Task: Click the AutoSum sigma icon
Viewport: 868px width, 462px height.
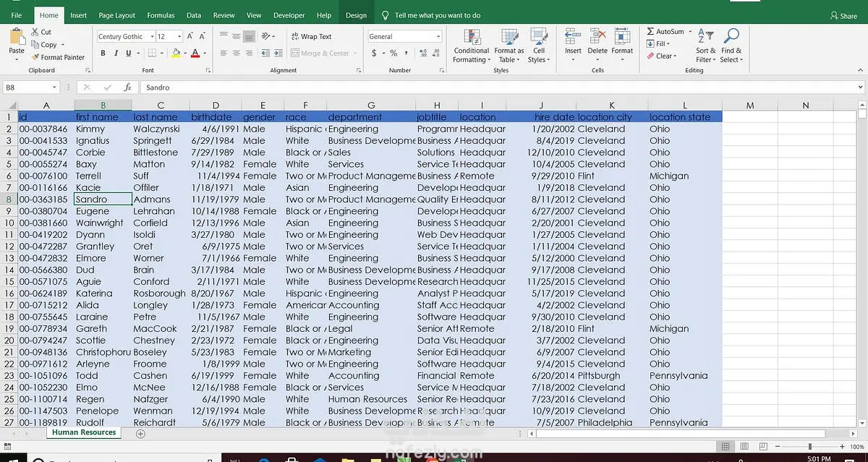Action: (651, 32)
